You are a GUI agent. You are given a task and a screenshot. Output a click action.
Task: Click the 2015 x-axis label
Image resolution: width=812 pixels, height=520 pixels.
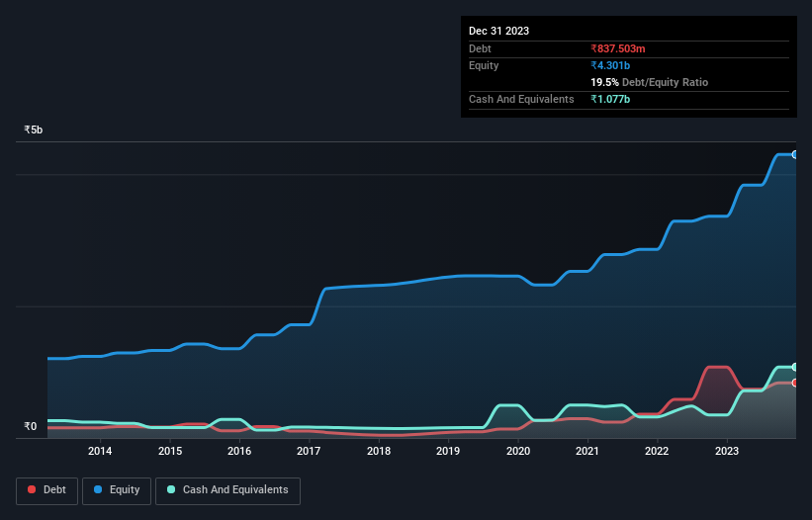point(170,451)
